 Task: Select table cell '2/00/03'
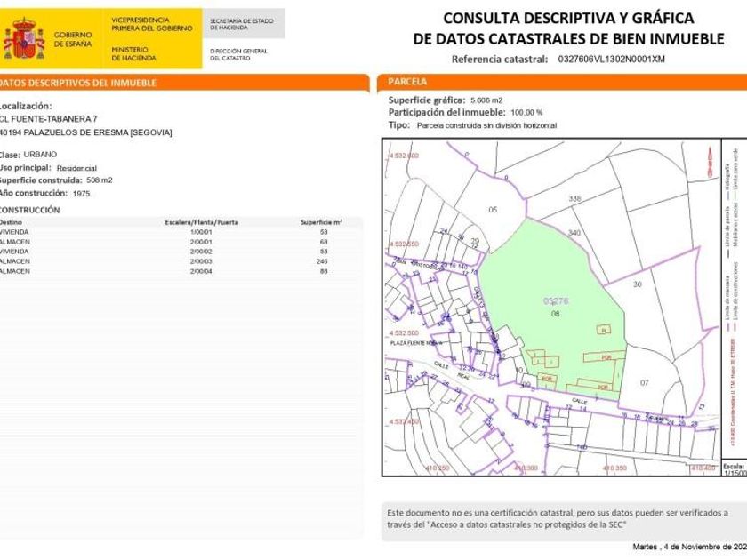click(x=201, y=261)
